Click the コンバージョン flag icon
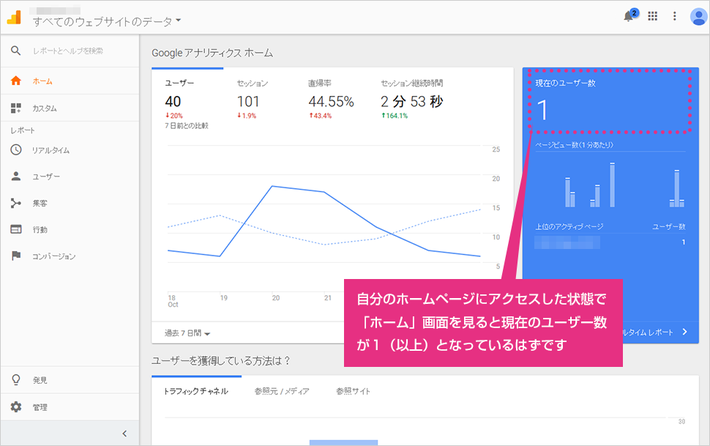The image size is (710, 446). point(16,256)
